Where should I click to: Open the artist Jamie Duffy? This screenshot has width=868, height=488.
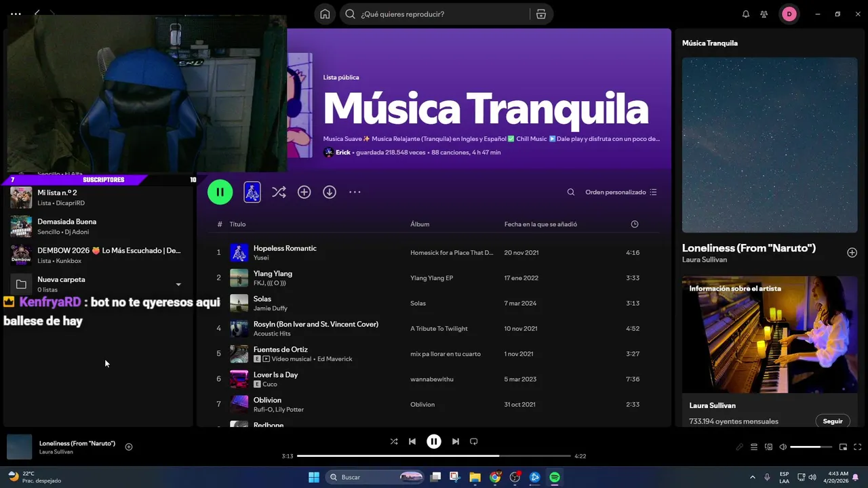pos(271,308)
